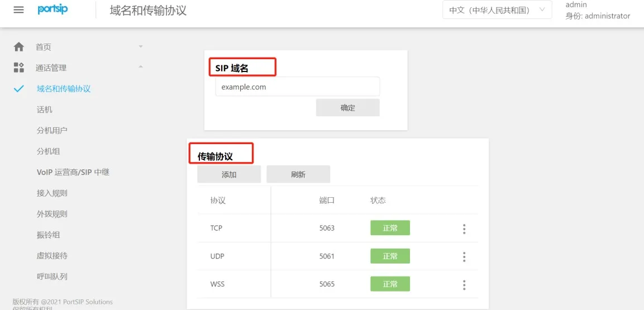Viewport: 644px width, 310px height.
Task: Open the hamburger navigation menu
Action: coord(18,10)
